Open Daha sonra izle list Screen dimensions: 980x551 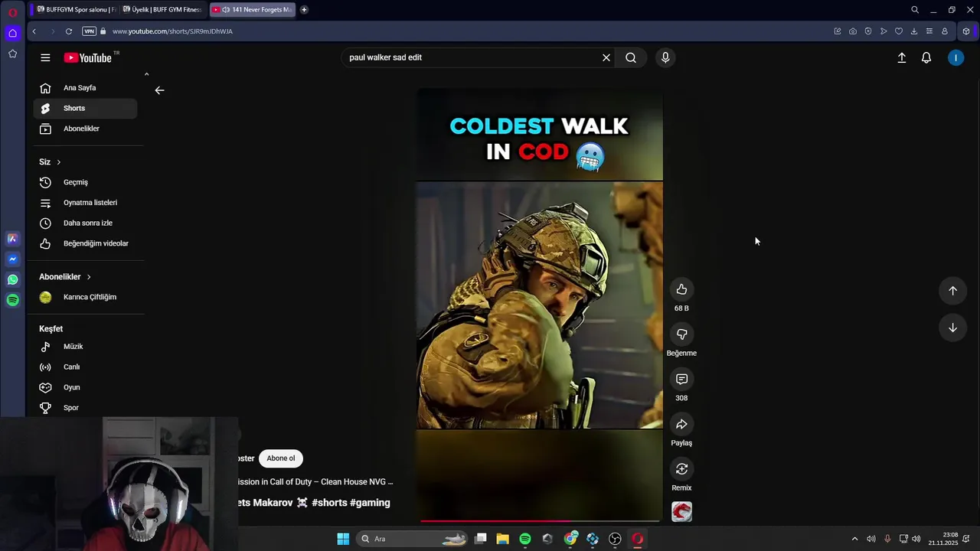(85, 223)
